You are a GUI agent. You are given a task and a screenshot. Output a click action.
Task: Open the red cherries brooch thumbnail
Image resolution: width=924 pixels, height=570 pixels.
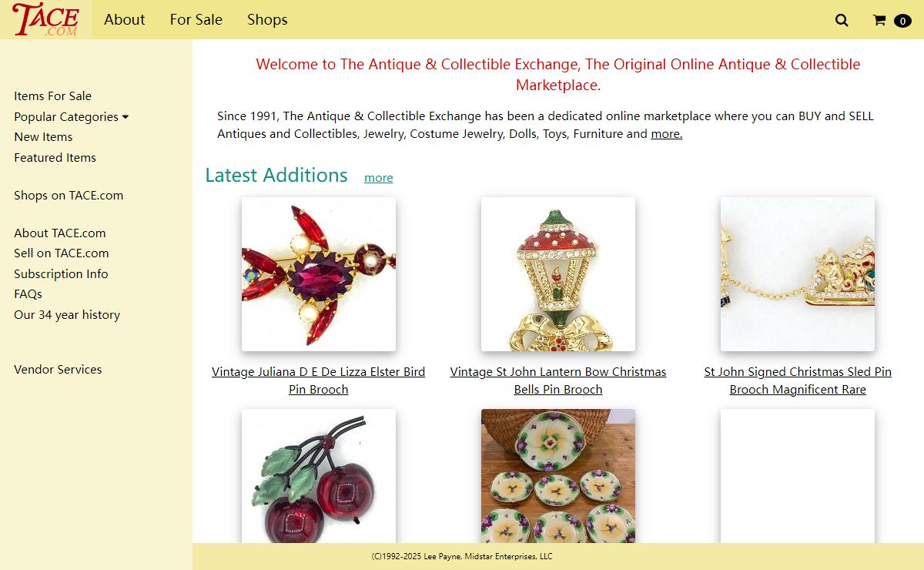(x=319, y=476)
